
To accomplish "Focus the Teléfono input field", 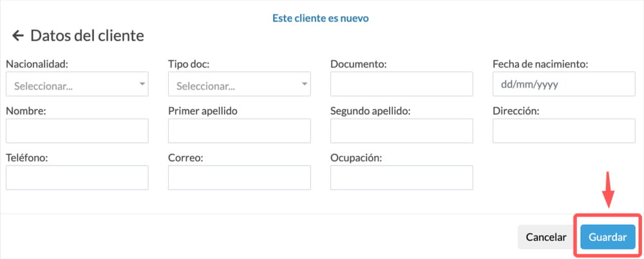I will [77, 178].
